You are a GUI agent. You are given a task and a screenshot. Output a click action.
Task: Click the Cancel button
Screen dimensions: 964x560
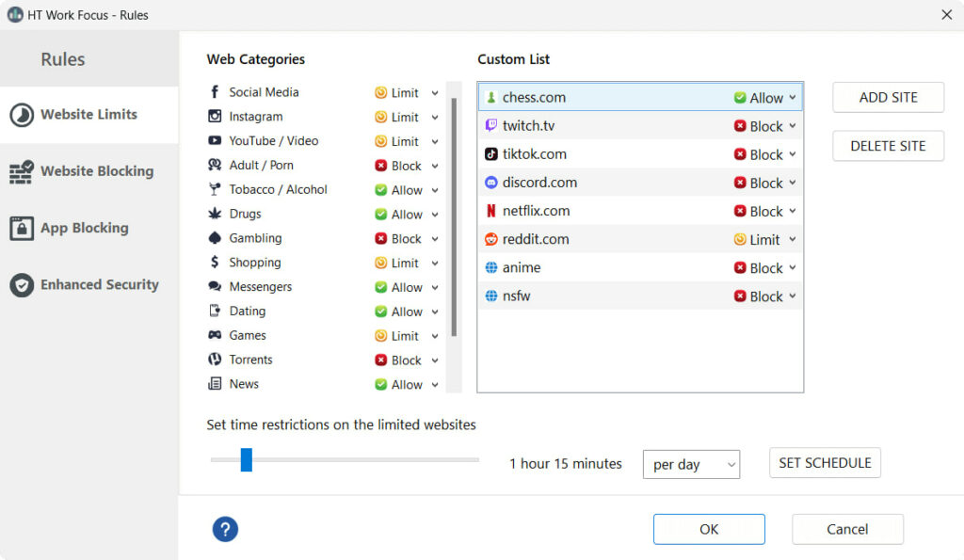click(847, 529)
